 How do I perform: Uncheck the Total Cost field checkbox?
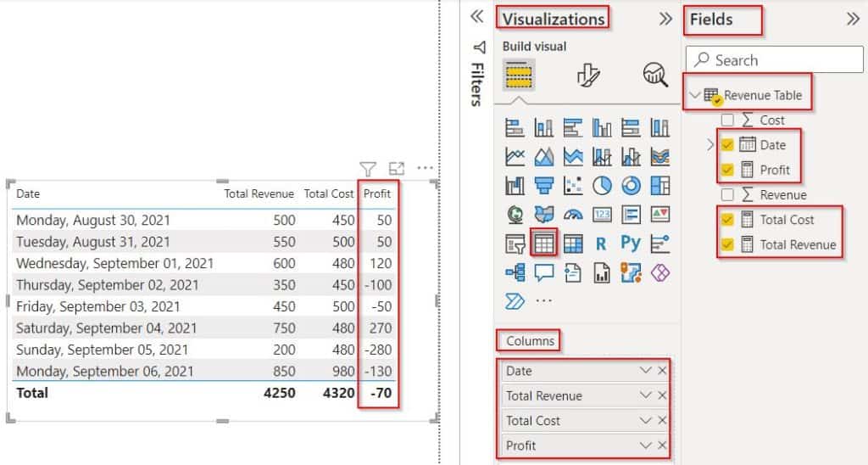[727, 220]
